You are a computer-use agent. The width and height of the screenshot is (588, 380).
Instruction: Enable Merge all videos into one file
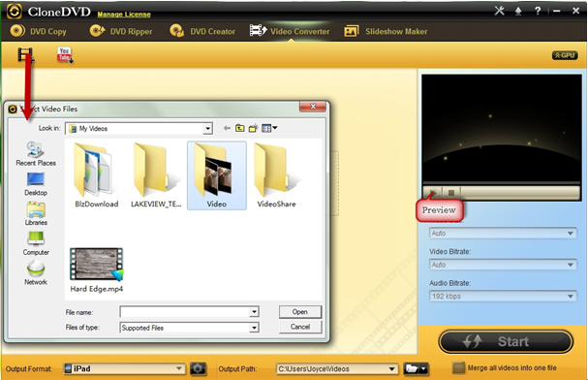click(x=458, y=368)
